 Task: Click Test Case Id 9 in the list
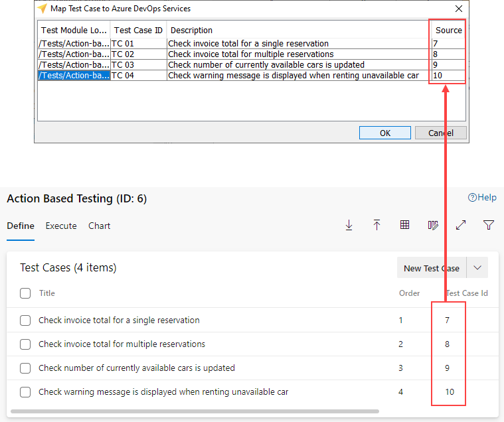[x=447, y=368]
